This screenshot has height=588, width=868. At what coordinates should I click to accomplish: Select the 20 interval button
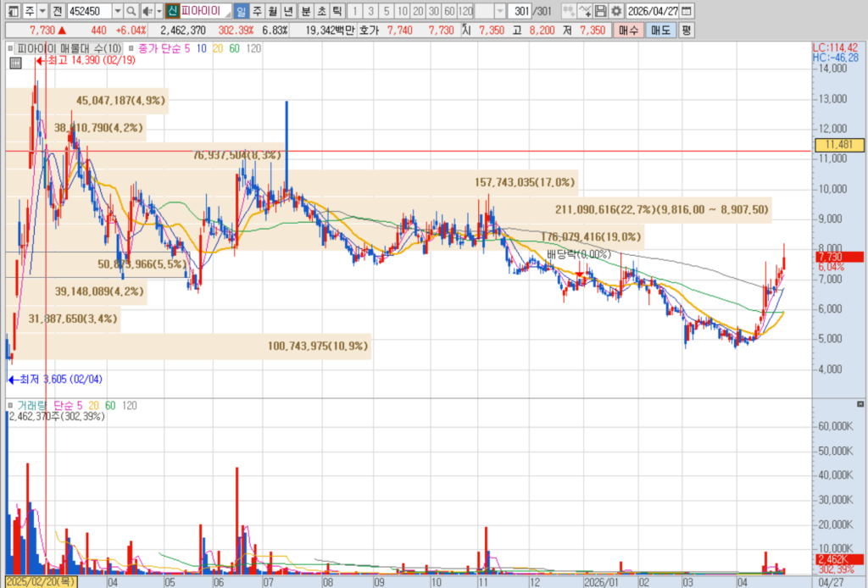pyautogui.click(x=418, y=10)
